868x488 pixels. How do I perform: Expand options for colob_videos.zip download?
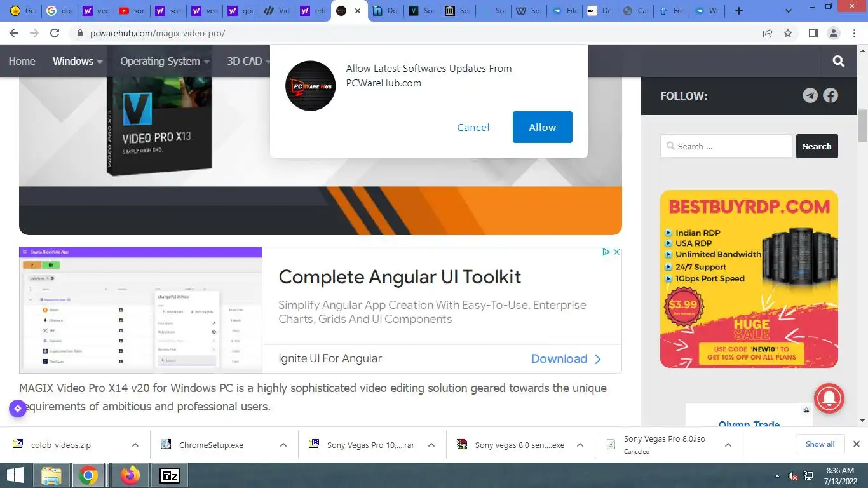tap(135, 445)
